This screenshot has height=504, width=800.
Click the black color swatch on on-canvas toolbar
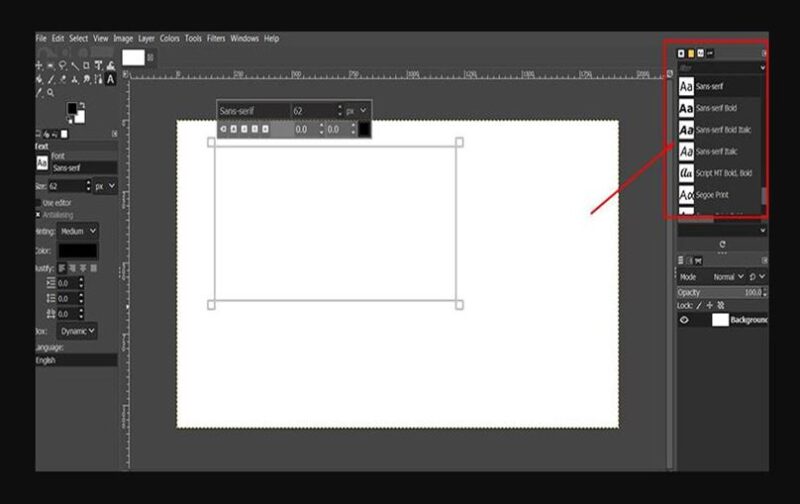coord(364,129)
